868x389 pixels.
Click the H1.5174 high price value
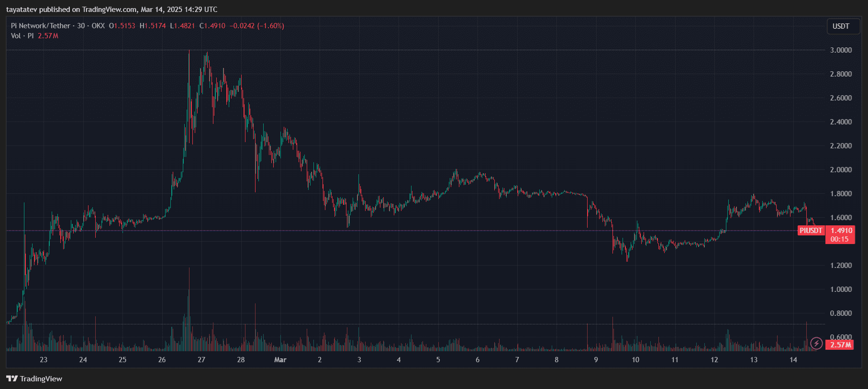(x=153, y=26)
